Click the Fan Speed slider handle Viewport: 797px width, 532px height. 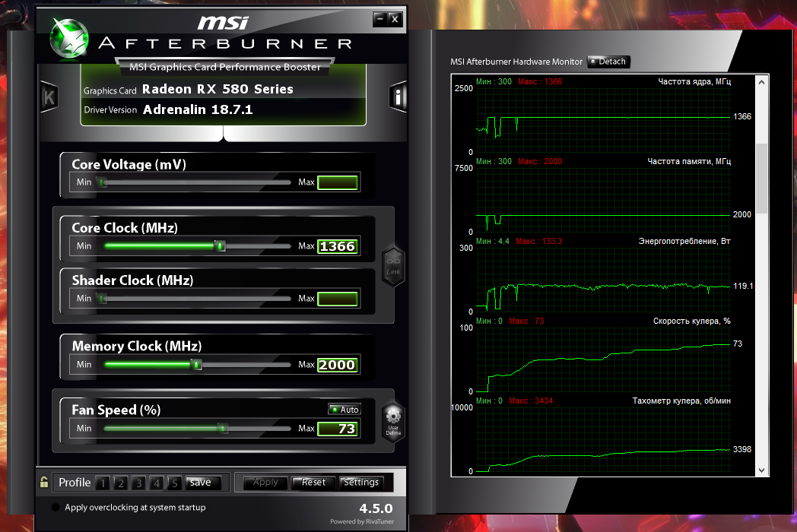tap(223, 429)
